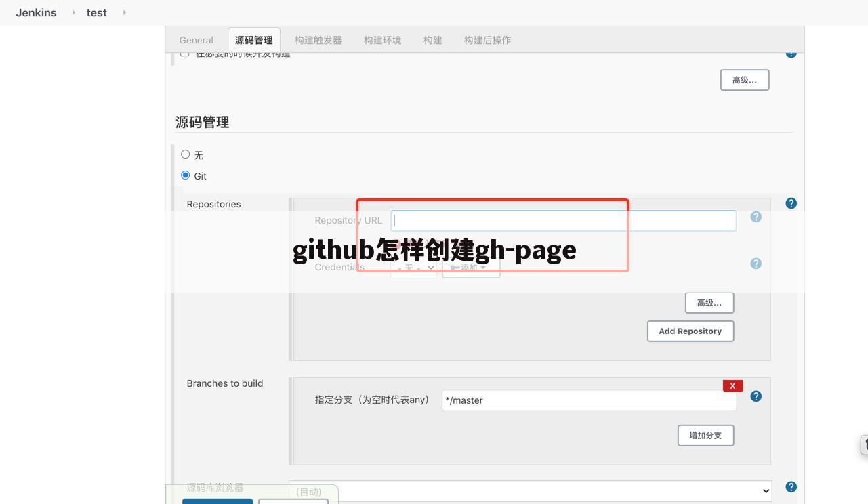Click the 增加分支 button

pos(705,435)
